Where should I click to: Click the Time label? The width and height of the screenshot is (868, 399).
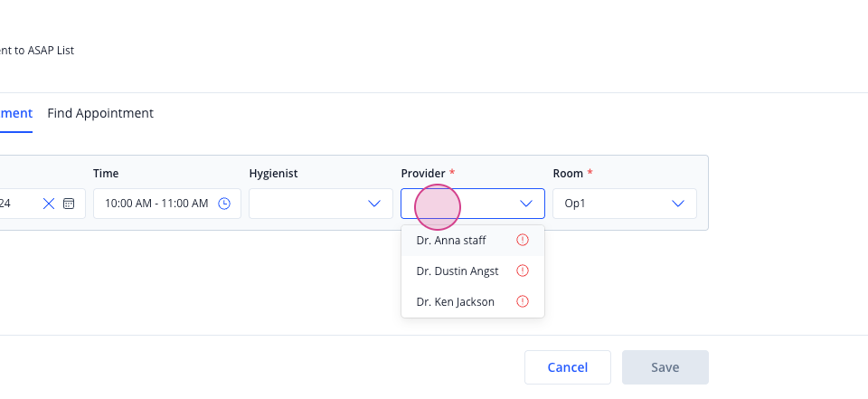click(x=106, y=174)
